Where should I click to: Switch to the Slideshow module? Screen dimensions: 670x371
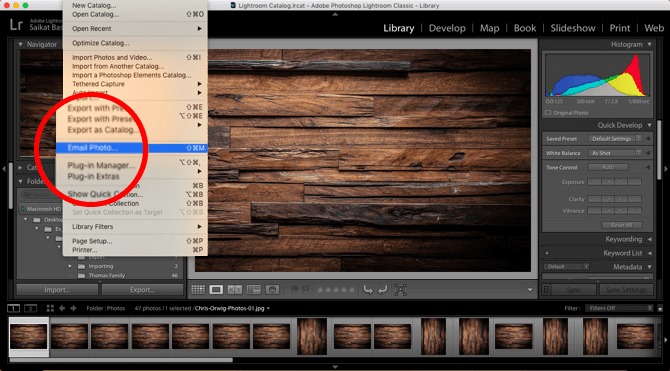click(x=573, y=28)
